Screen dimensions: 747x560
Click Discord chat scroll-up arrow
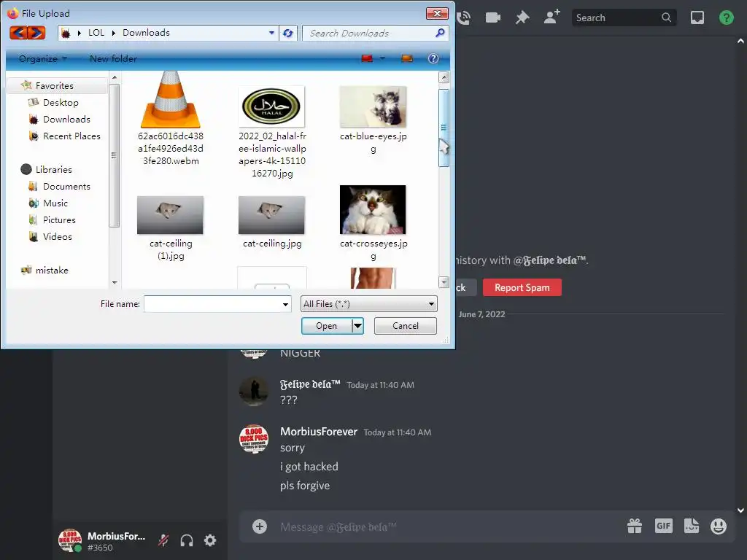pyautogui.click(x=740, y=42)
